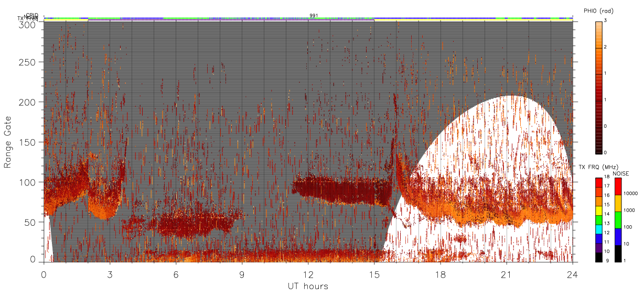
Task: Click the 'Range Gate' y-axis title
Action: [8, 142]
